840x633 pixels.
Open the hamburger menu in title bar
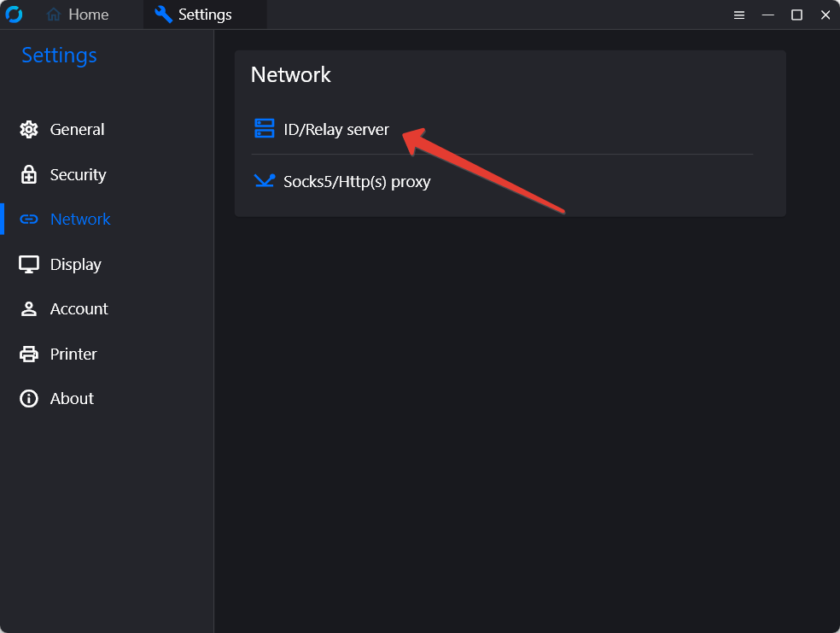(x=739, y=15)
